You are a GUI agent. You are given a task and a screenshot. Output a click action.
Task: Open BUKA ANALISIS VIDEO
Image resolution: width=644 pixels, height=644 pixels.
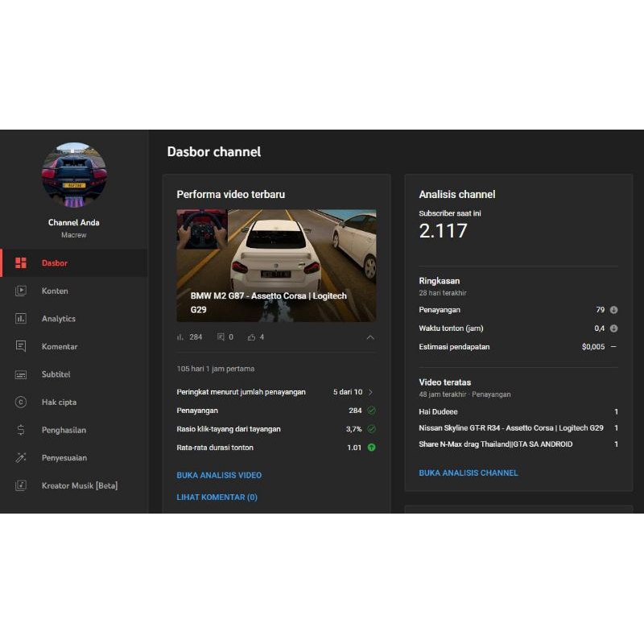219,475
